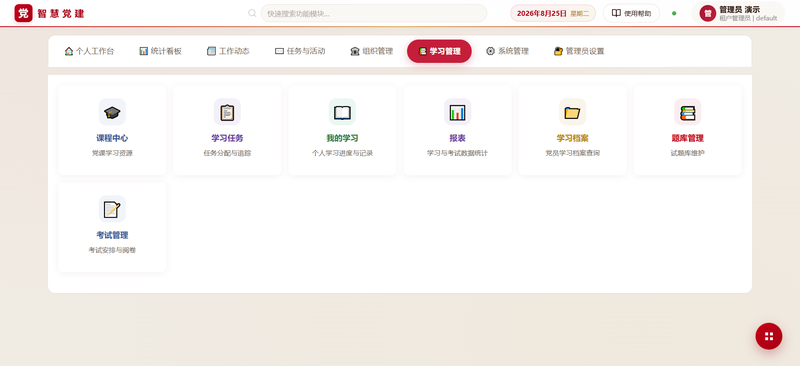Click the administrator avatar icon
This screenshot has height=366, width=800.
pos(708,13)
